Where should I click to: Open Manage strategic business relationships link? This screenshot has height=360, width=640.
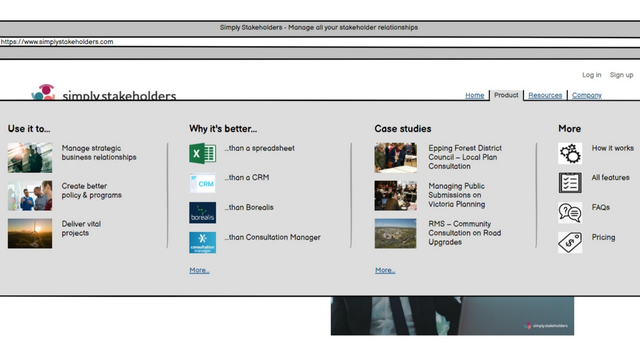tap(99, 153)
